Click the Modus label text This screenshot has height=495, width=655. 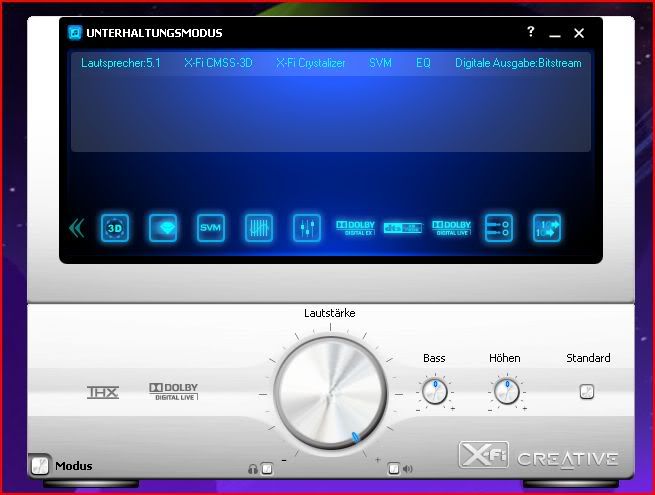click(x=74, y=466)
